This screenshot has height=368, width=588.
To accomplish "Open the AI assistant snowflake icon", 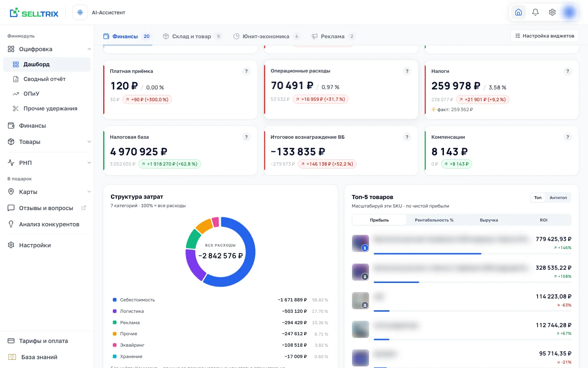I will pos(80,13).
